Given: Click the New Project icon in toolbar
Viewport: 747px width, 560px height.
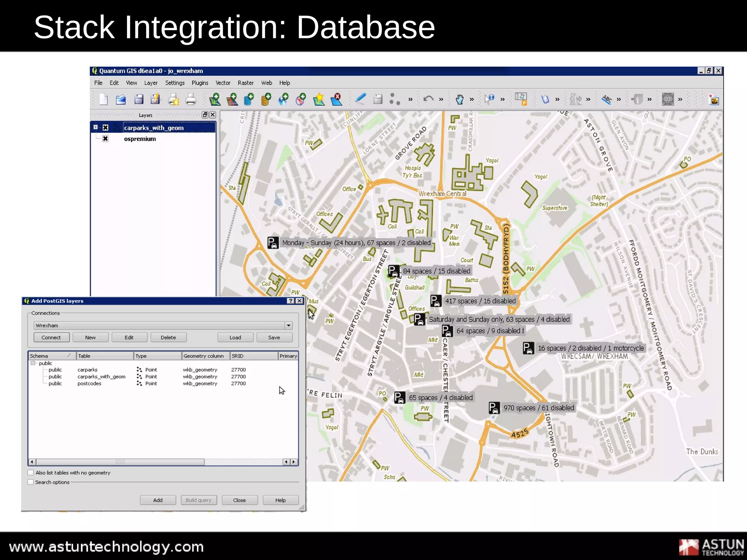Looking at the screenshot, I should [x=104, y=99].
